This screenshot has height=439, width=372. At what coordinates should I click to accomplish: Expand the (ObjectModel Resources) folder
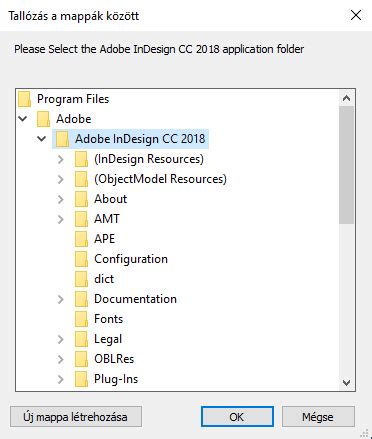point(61,179)
